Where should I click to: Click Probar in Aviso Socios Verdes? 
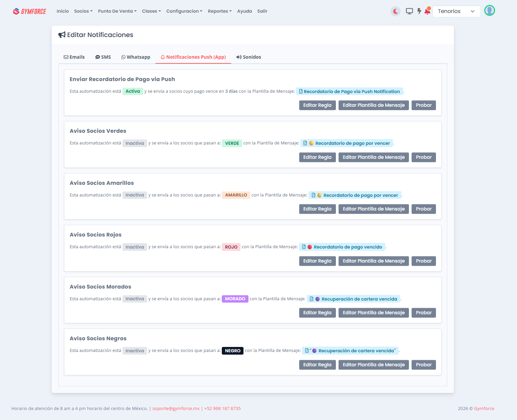(424, 157)
